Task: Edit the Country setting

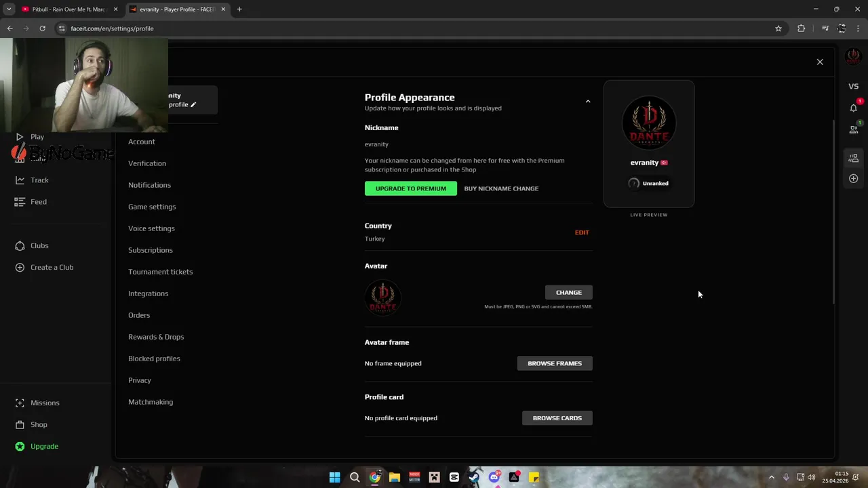Action: point(582,232)
